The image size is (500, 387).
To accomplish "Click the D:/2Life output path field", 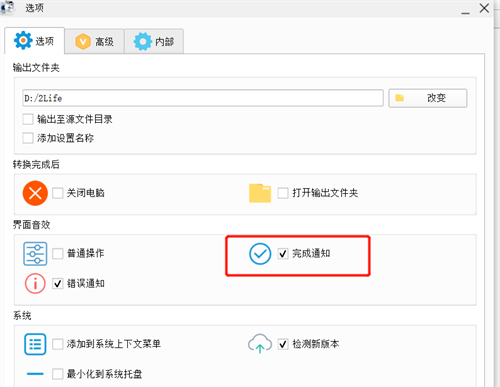I will (x=203, y=98).
